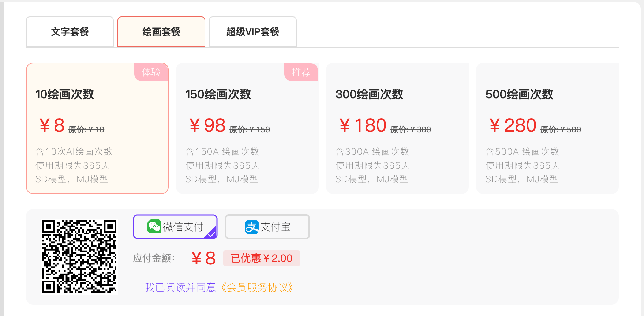Viewport: 644px width, 316px height.
Task: Select 微信支付 as payment method
Action: click(175, 227)
